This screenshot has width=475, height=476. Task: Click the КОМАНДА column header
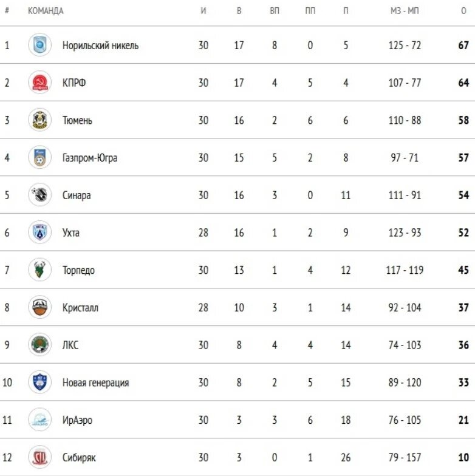click(x=46, y=11)
